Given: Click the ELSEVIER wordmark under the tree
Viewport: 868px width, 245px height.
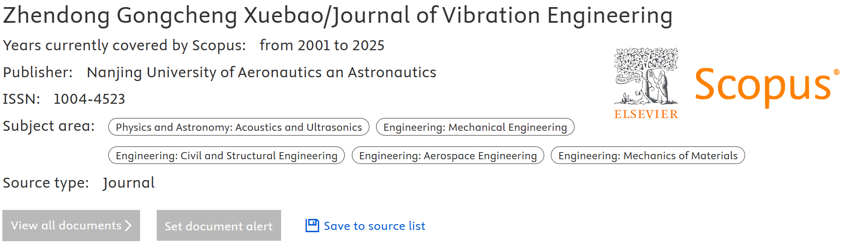Looking at the screenshot, I should (646, 114).
